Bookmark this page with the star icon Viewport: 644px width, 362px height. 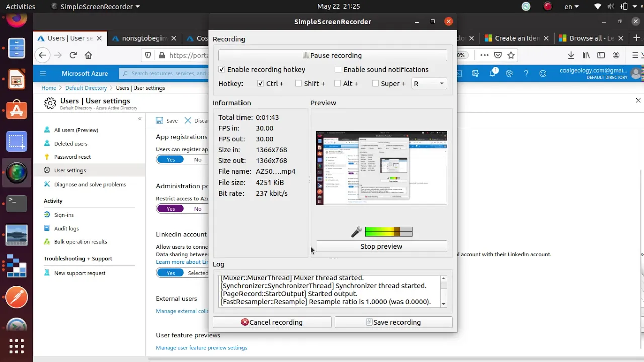tap(511, 55)
